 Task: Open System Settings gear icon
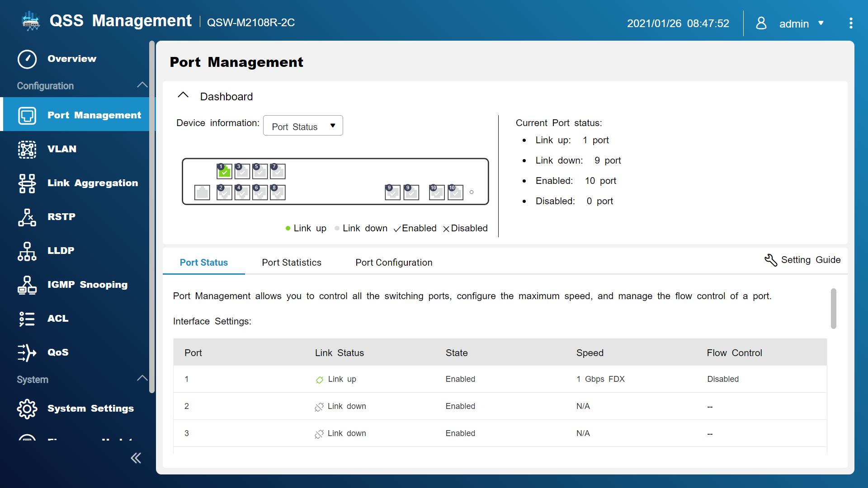[x=27, y=408]
